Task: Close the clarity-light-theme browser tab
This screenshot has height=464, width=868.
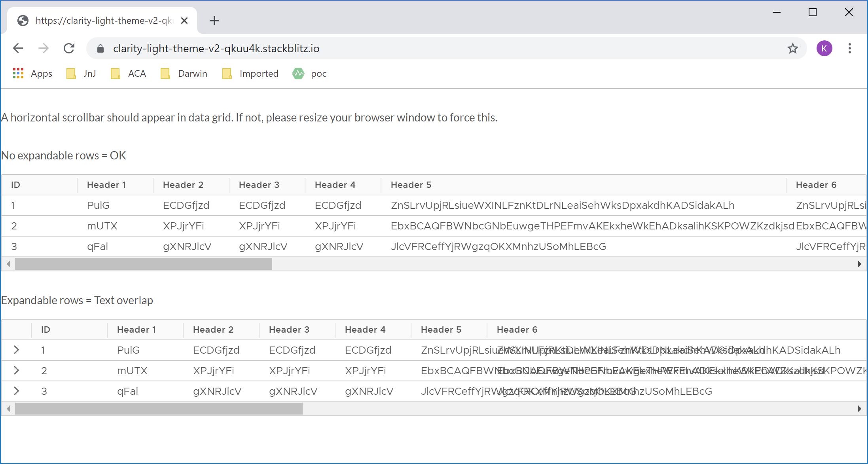Action: (184, 21)
